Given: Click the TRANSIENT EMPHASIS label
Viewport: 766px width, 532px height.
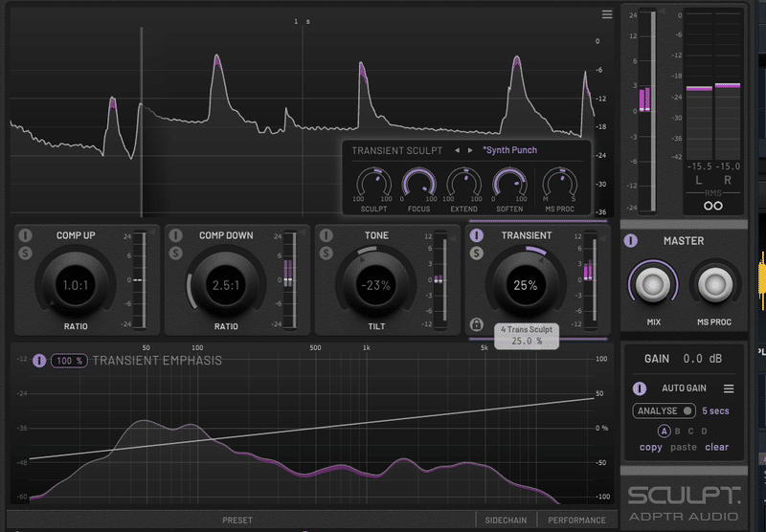Looking at the screenshot, I should tap(157, 361).
